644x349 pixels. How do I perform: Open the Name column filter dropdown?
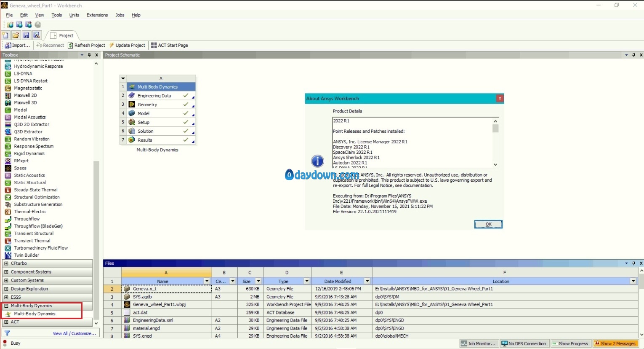pyautogui.click(x=207, y=281)
